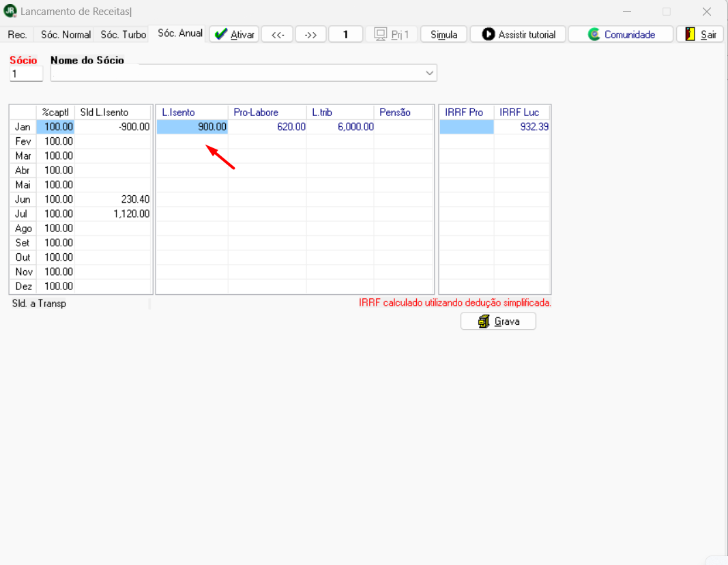Select the L.Isento 900.00 cell for Jan

(x=192, y=127)
